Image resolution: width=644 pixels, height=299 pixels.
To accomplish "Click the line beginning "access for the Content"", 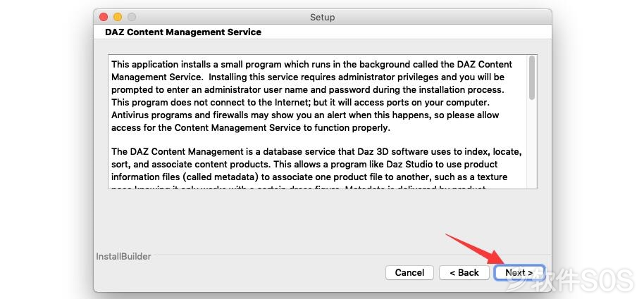I will [x=251, y=127].
